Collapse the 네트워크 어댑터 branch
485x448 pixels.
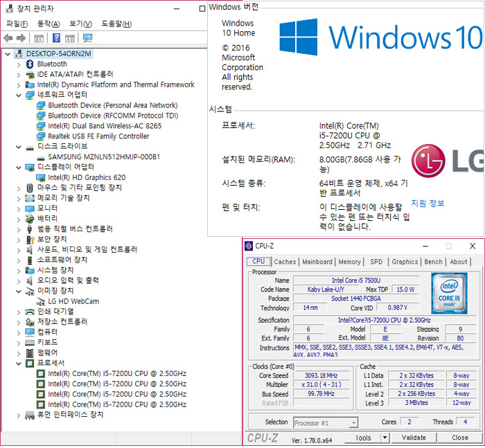pyautogui.click(x=19, y=96)
